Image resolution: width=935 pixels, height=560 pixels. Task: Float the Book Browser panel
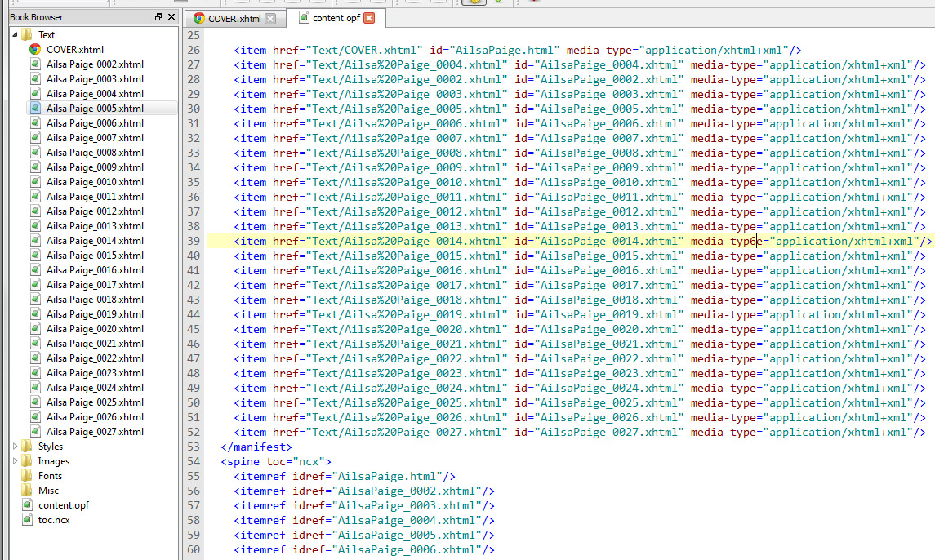pos(158,16)
